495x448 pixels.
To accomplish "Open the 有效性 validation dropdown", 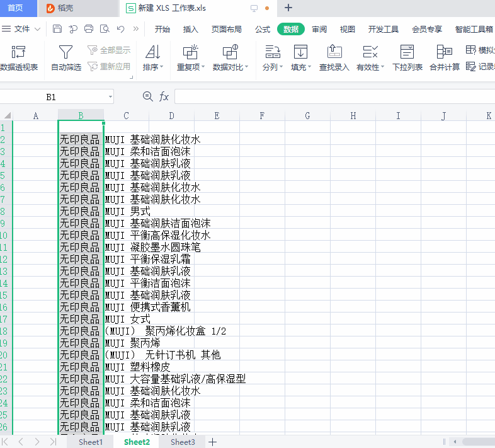I will pyautogui.click(x=370, y=59).
